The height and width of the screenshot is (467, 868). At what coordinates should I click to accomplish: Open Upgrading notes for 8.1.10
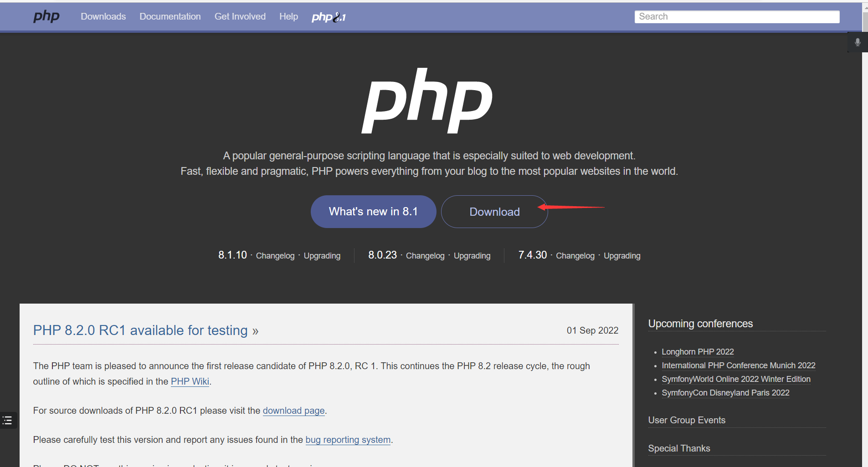[x=322, y=256]
